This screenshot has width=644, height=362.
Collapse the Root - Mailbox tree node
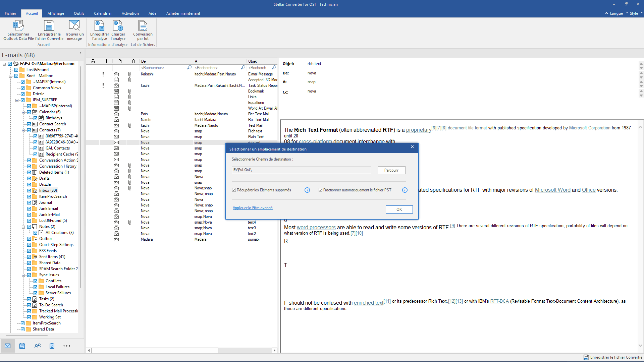[x=10, y=76]
